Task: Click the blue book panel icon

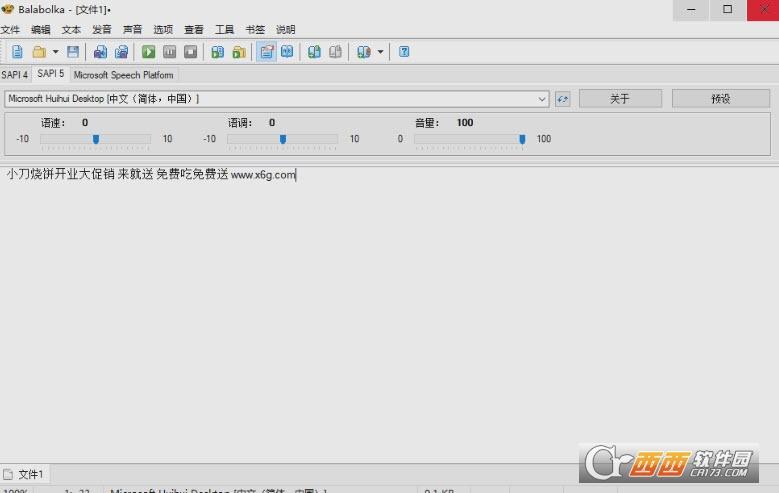Action: tap(287, 52)
